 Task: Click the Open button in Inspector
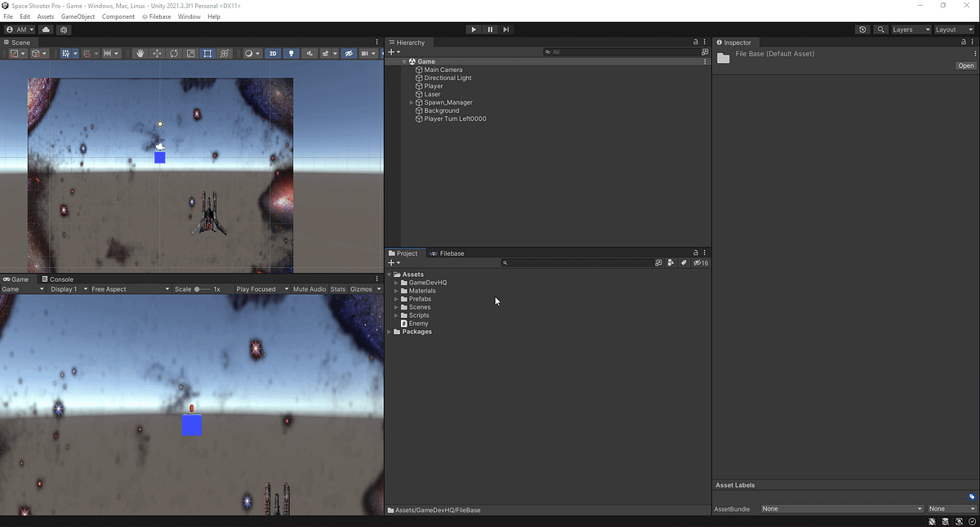pyautogui.click(x=966, y=66)
